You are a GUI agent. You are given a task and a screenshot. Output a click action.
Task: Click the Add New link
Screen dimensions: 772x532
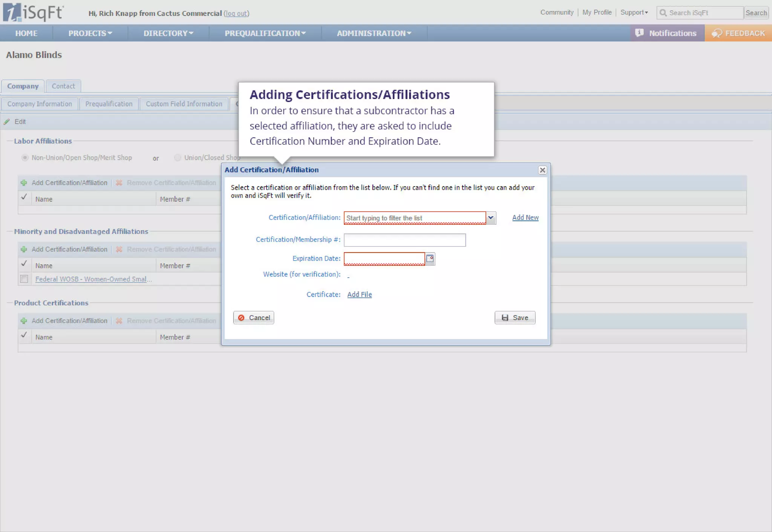coord(525,218)
